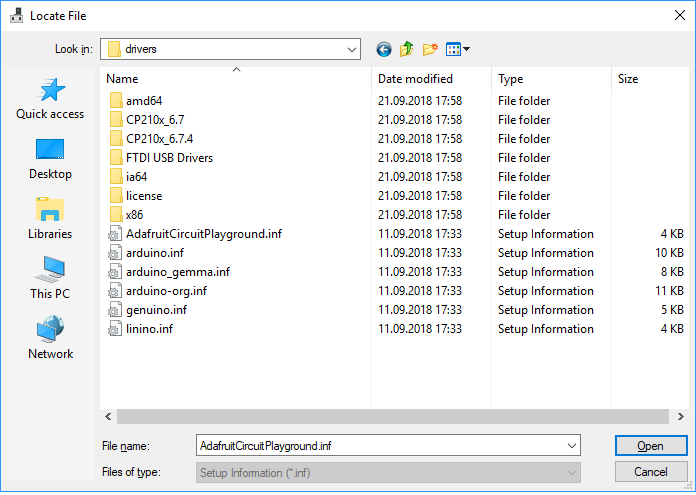Open the View Menu icon
This screenshot has width=696, height=495.
point(453,49)
